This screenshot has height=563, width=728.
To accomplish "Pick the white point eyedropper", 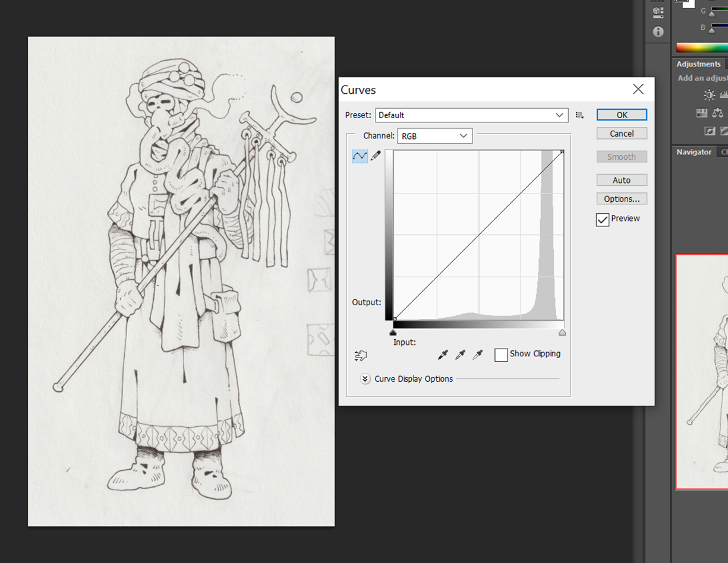I will tap(477, 355).
